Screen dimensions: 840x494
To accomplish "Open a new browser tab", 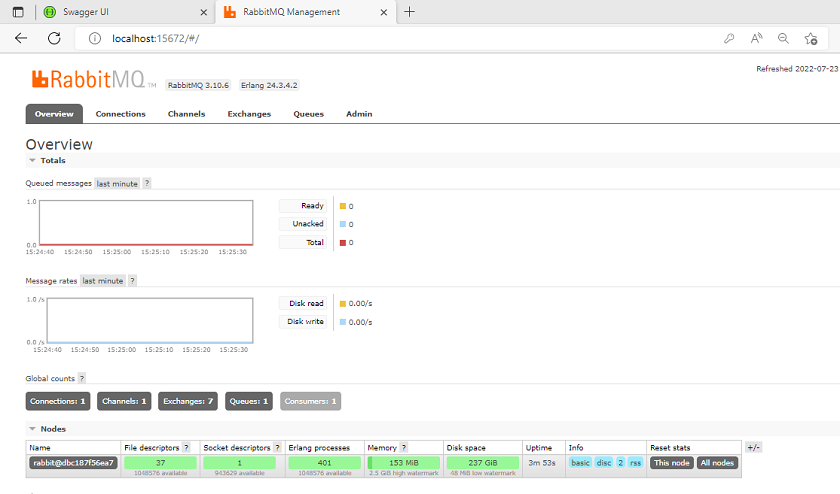I will [409, 12].
